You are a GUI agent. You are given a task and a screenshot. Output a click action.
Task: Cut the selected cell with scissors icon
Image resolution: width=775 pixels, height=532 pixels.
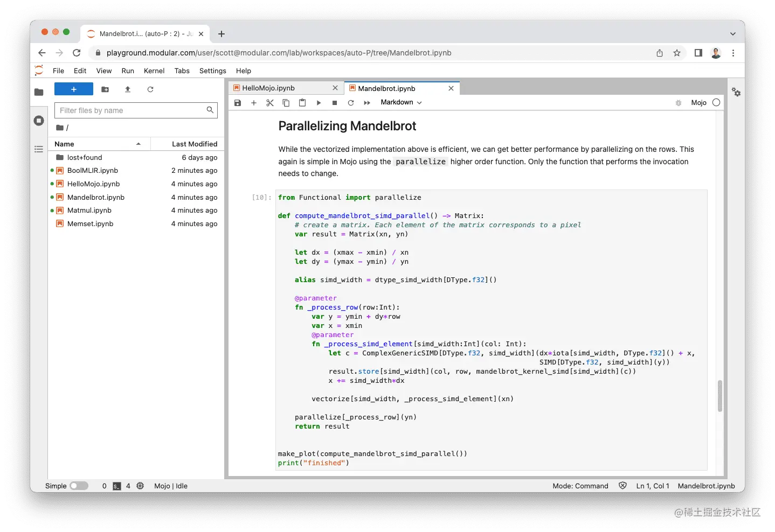point(270,103)
